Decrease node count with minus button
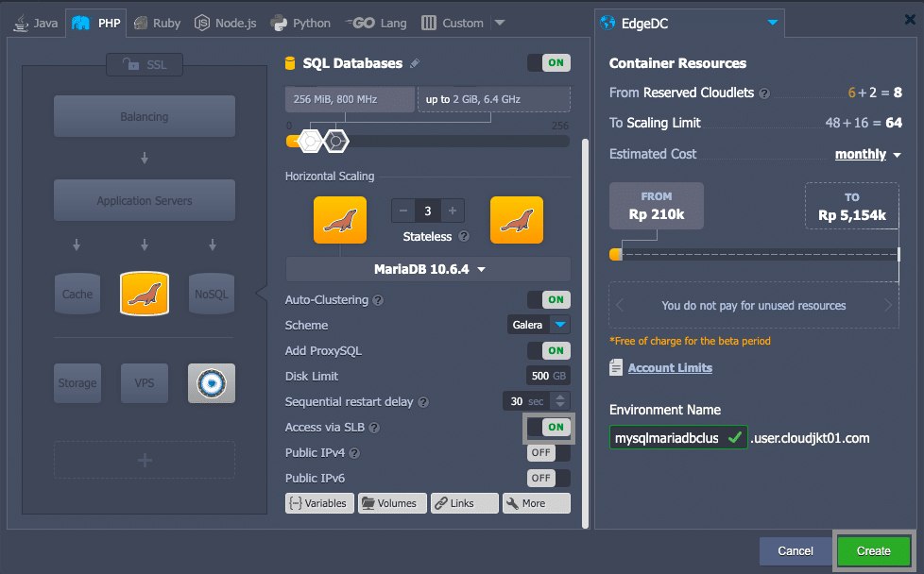 (x=403, y=211)
